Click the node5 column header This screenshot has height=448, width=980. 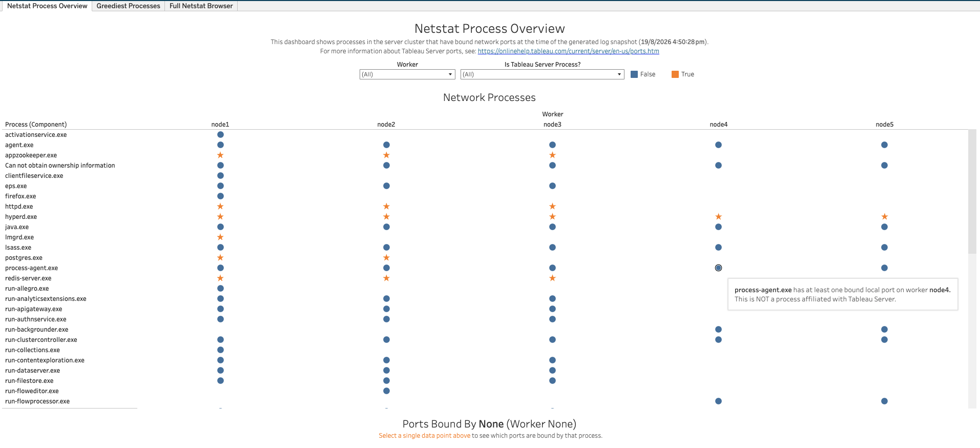(884, 125)
